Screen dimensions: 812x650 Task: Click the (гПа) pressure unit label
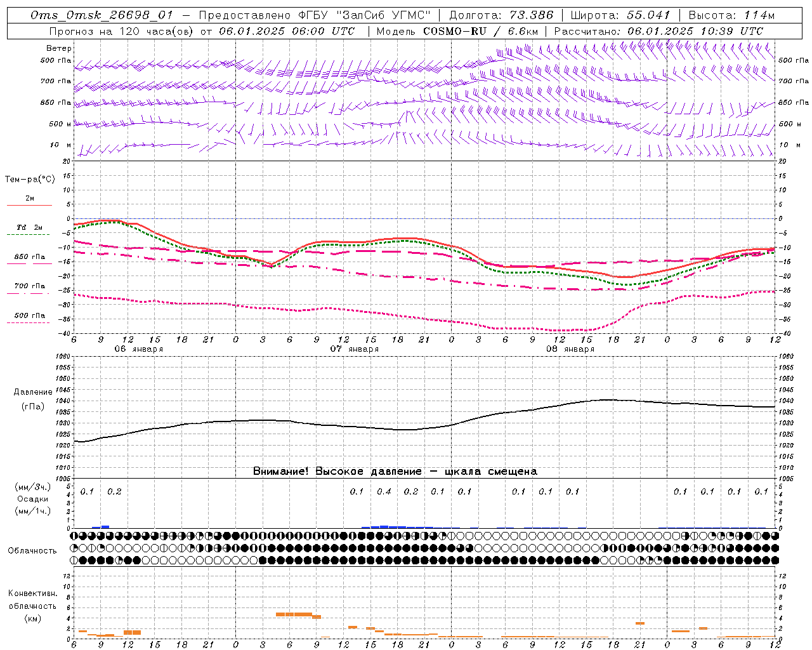coord(32,407)
